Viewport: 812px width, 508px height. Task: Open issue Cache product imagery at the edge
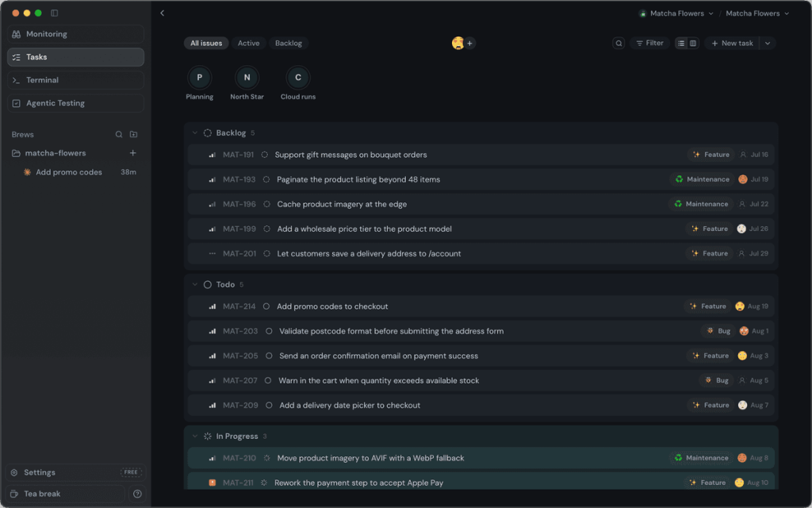point(481,204)
